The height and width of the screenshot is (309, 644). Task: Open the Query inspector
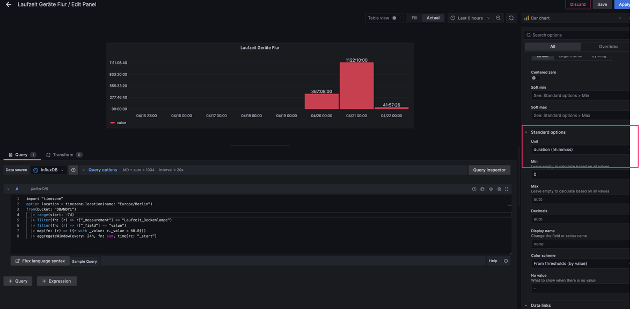(489, 170)
